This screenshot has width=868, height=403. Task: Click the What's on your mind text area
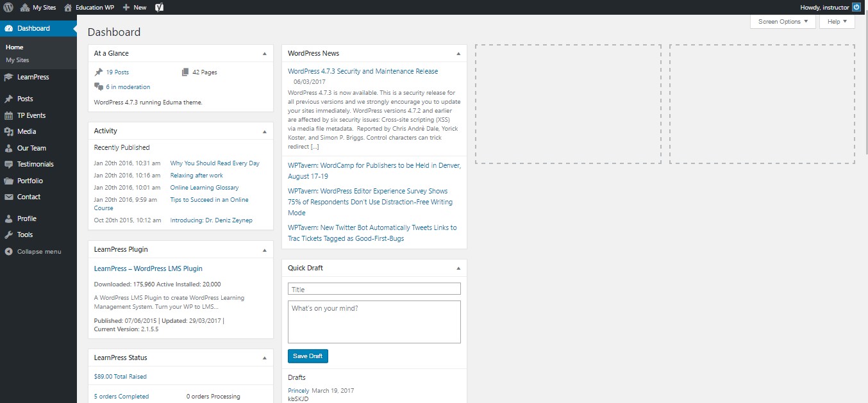coord(374,322)
